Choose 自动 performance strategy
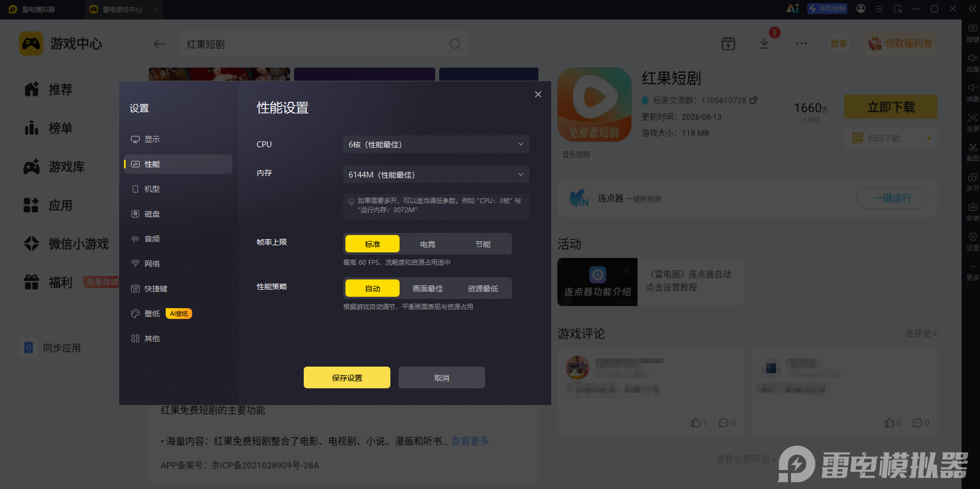Screen dimensions: 980x489 pyautogui.click(x=373, y=288)
